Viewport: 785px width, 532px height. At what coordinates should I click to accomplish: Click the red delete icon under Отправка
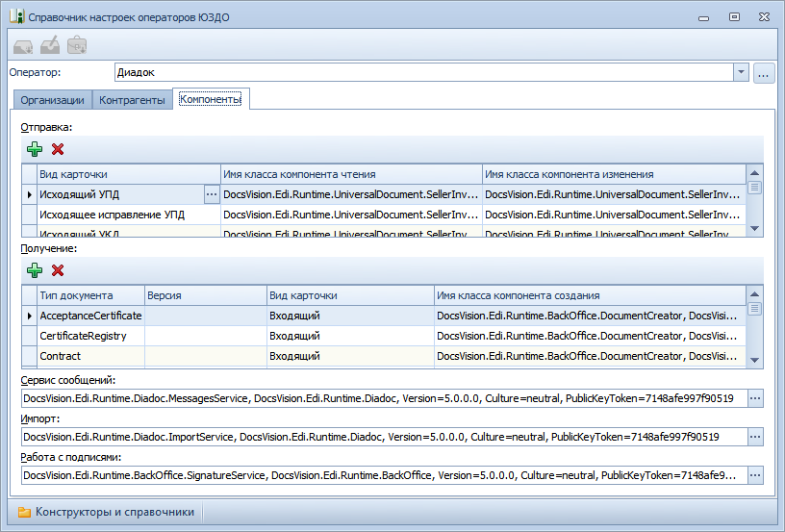click(58, 149)
